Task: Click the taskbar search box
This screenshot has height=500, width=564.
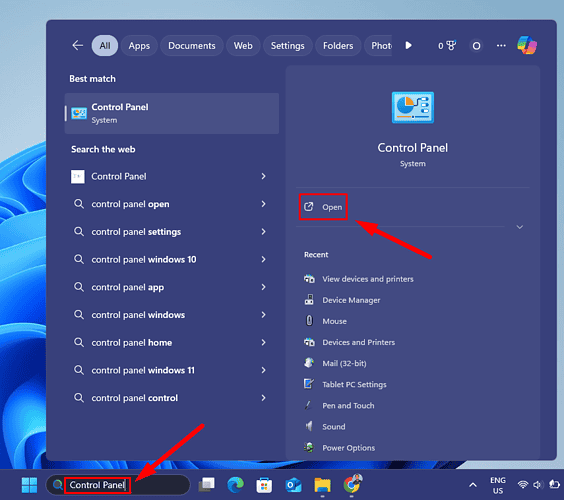Action: point(118,485)
